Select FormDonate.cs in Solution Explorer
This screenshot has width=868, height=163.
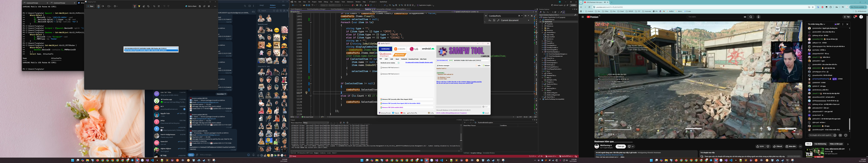551,60
